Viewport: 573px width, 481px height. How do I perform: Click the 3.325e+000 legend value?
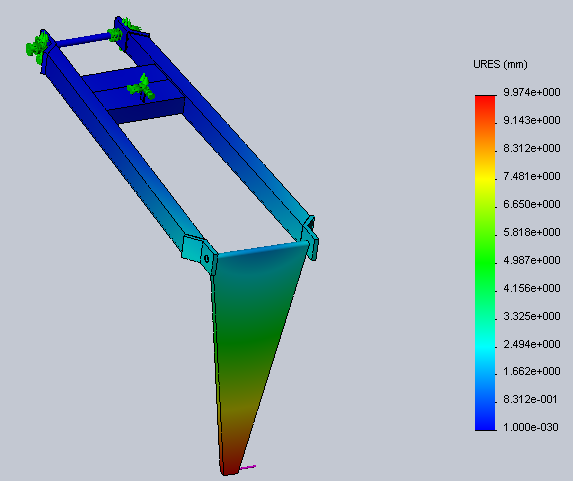click(x=532, y=316)
